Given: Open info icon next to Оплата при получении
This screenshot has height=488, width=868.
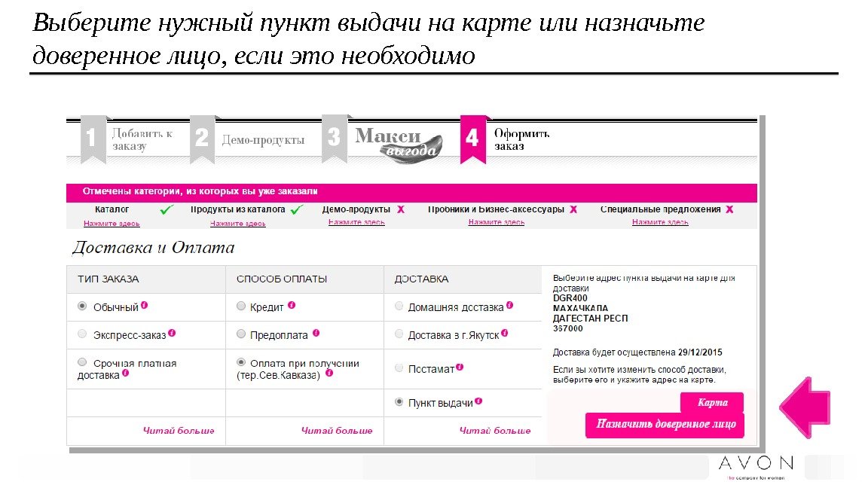Looking at the screenshot, I should [329, 373].
